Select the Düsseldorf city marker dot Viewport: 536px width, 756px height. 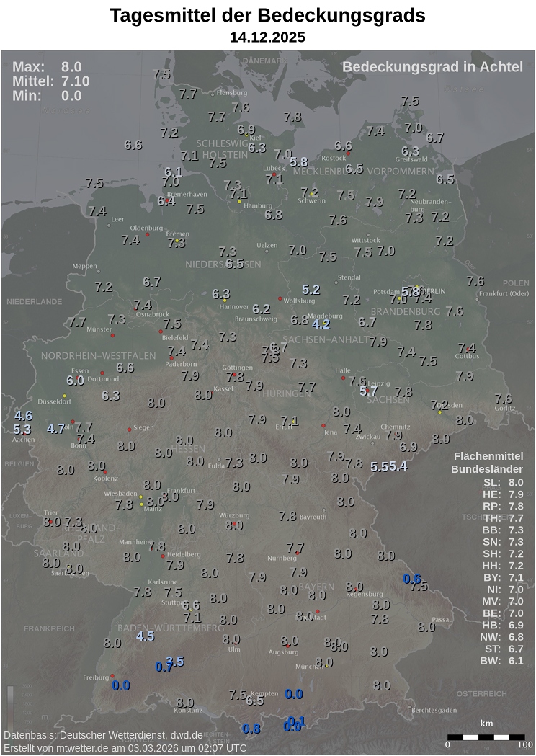[x=64, y=396]
